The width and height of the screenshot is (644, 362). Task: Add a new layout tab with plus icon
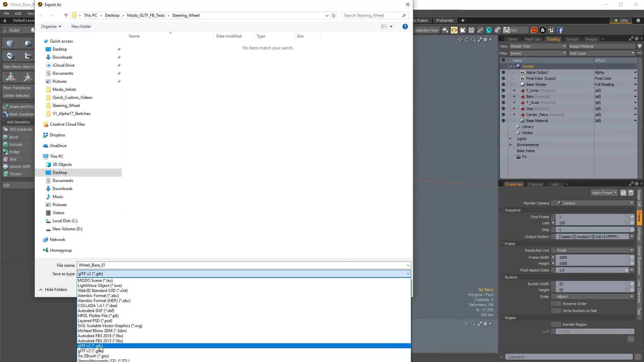(463, 20)
